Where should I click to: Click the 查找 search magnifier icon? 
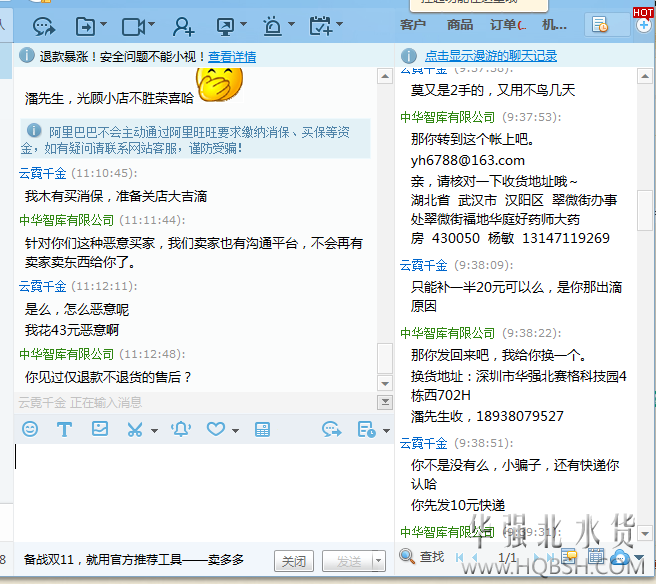point(407,556)
